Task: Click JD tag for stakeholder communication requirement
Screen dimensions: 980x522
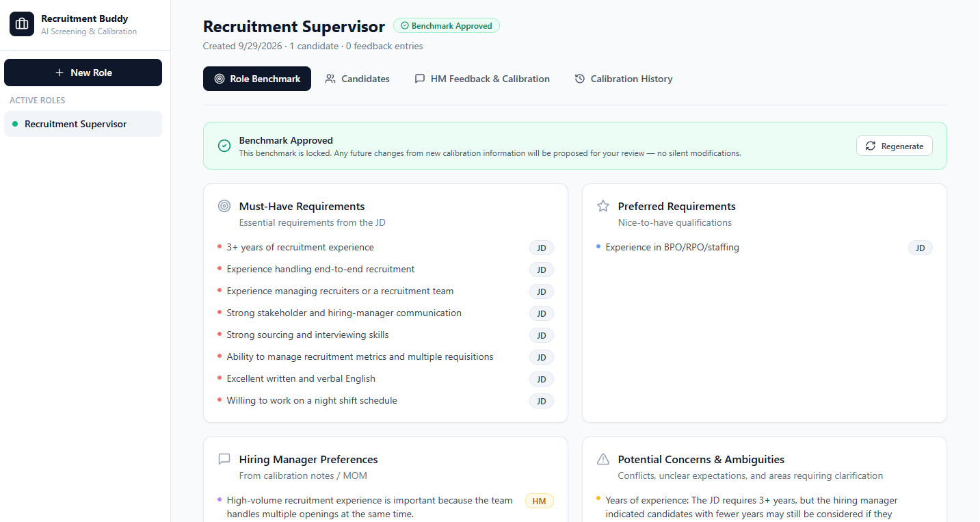Action: click(542, 314)
